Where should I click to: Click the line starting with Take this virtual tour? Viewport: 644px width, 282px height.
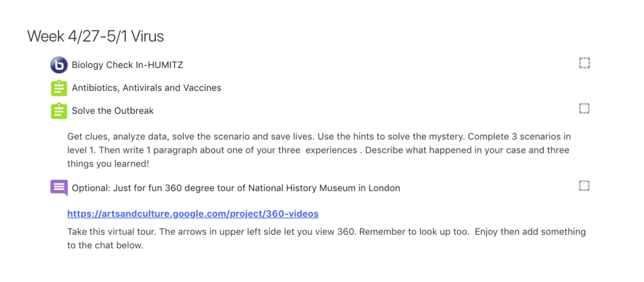point(326,232)
